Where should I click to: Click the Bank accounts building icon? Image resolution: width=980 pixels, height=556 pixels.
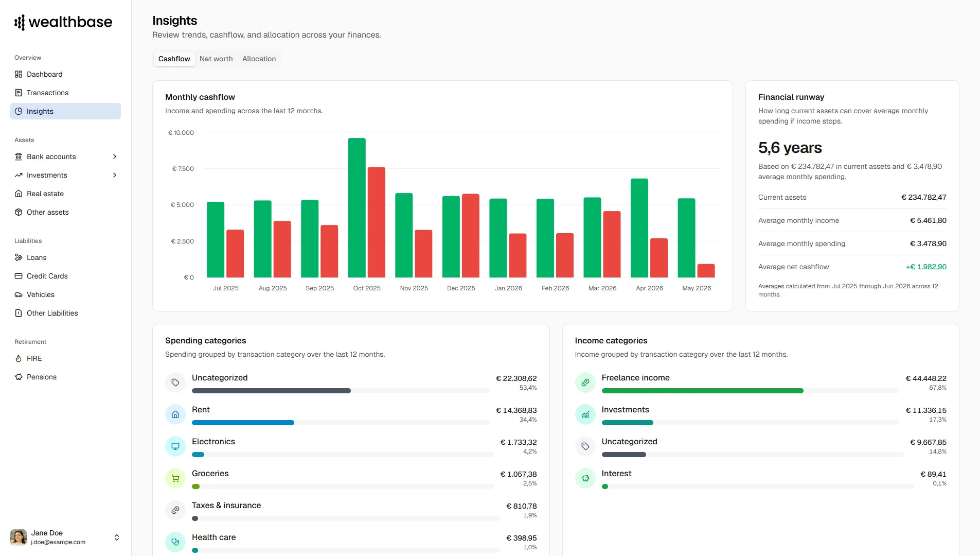point(19,157)
